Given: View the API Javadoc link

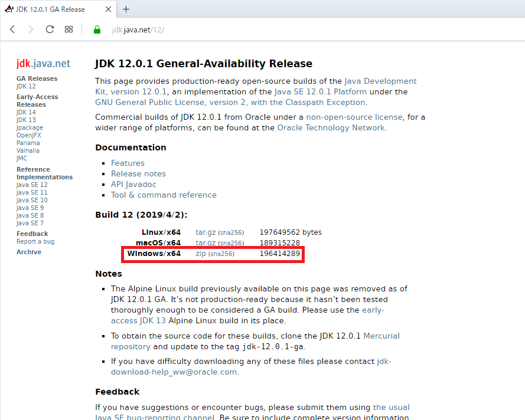Looking at the screenshot, I should click(x=133, y=184).
